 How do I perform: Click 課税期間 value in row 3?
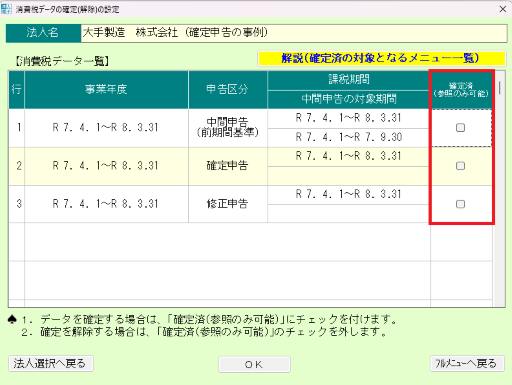tap(349, 195)
